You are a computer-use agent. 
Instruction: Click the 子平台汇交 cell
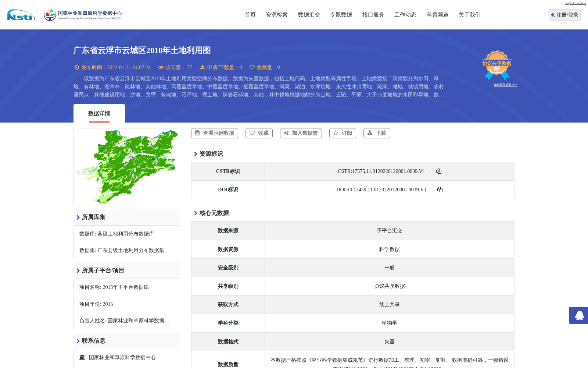tap(390, 231)
